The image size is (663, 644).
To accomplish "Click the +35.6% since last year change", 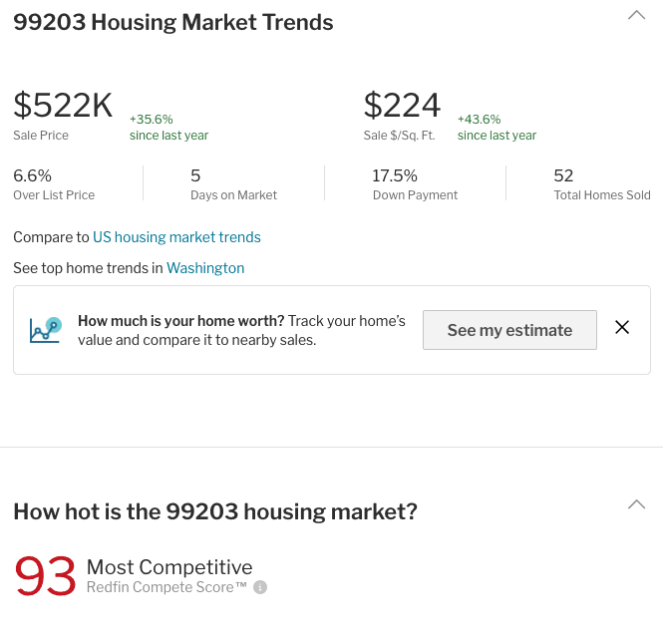I will 168,127.
